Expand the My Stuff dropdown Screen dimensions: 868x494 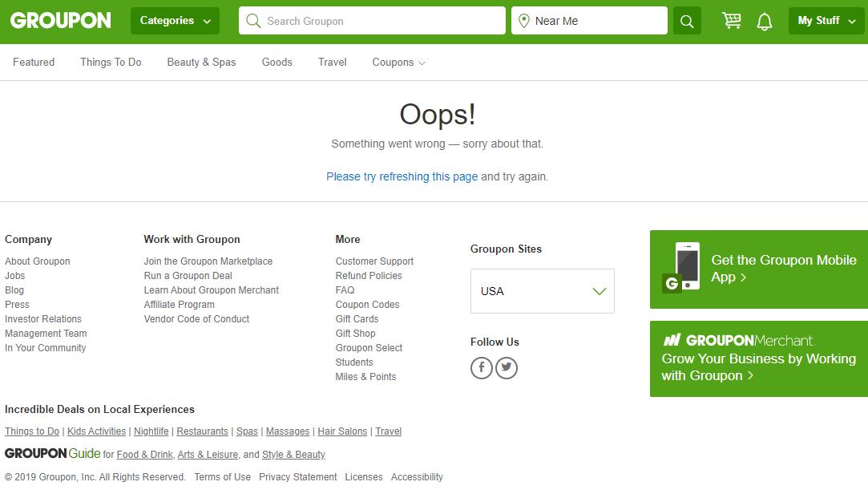[826, 21]
